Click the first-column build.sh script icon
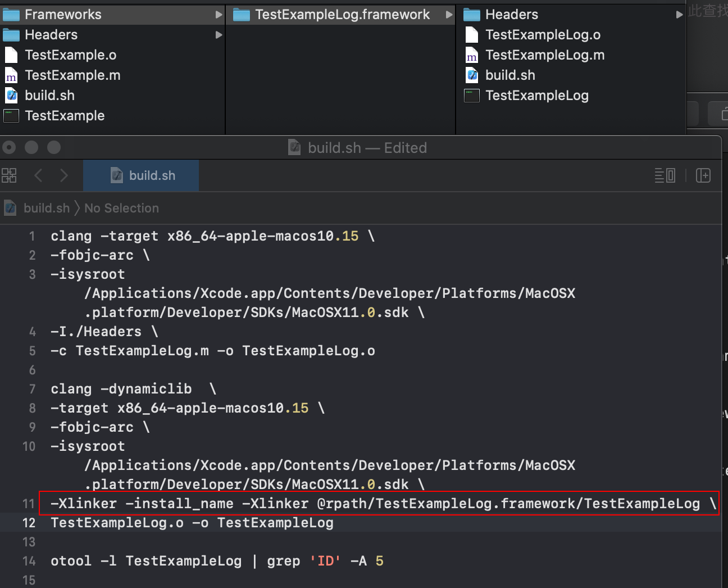 [11, 96]
